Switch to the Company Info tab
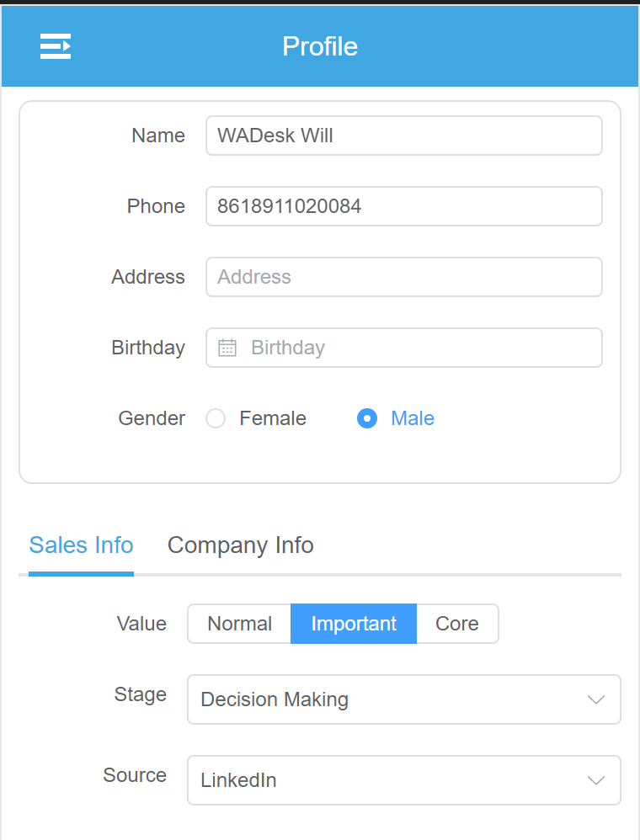 241,545
